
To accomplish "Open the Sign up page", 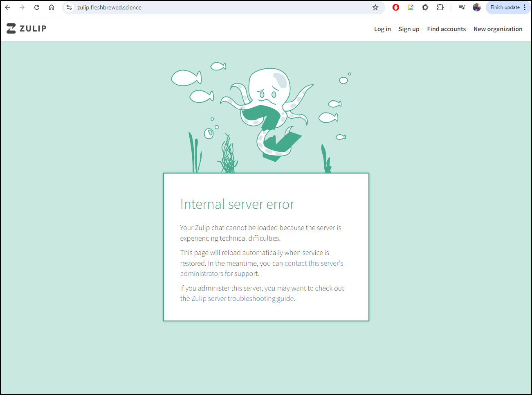I will tap(409, 29).
